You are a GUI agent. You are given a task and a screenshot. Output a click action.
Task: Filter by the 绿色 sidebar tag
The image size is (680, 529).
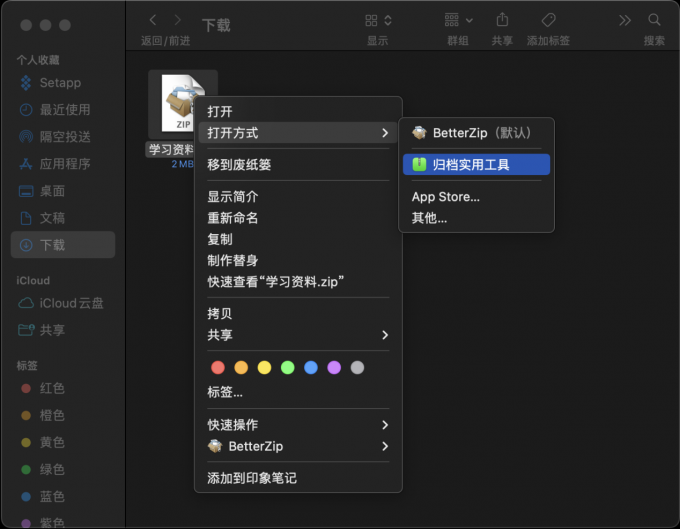(63, 469)
